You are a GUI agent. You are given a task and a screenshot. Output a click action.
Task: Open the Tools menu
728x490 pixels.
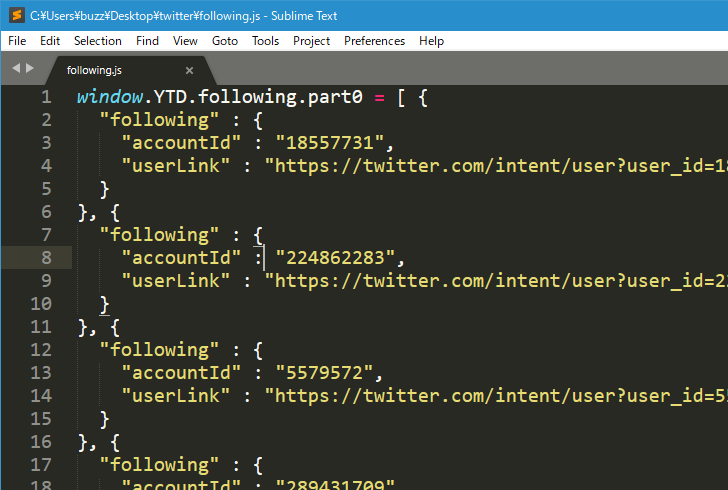tap(265, 41)
